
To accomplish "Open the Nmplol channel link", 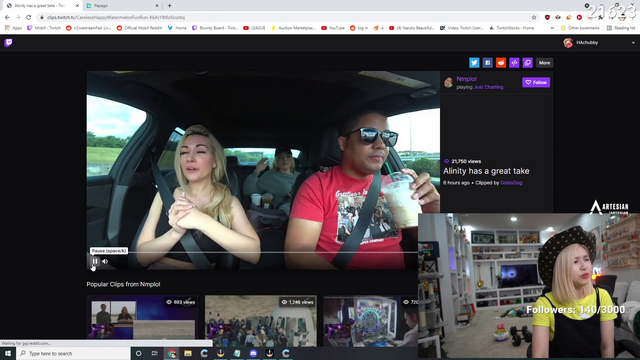I will point(466,79).
